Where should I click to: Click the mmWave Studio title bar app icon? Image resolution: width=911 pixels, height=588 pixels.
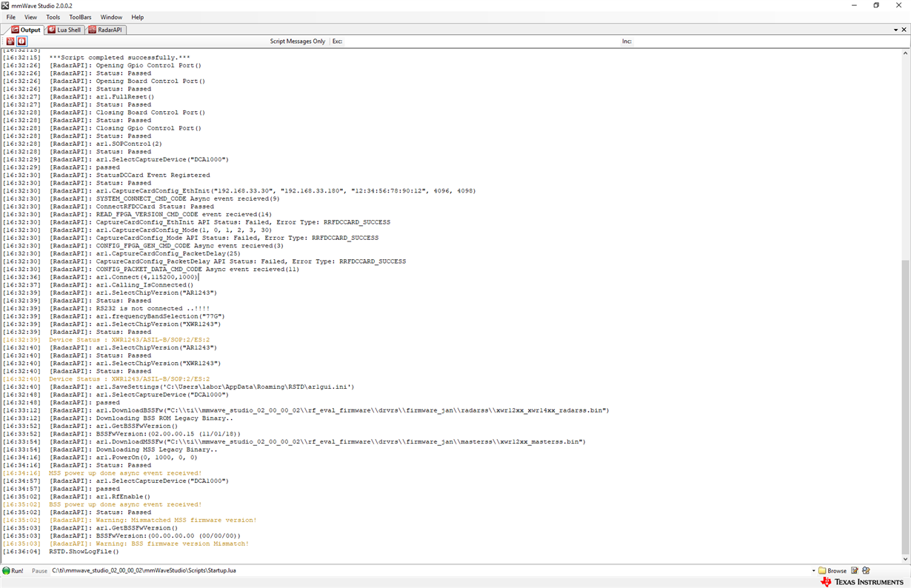coord(6,5)
